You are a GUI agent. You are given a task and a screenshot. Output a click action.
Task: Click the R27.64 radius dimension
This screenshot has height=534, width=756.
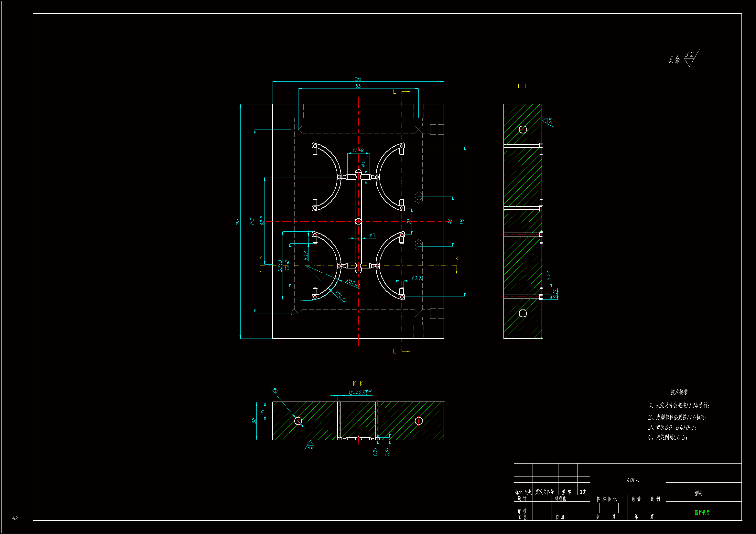coord(353,283)
